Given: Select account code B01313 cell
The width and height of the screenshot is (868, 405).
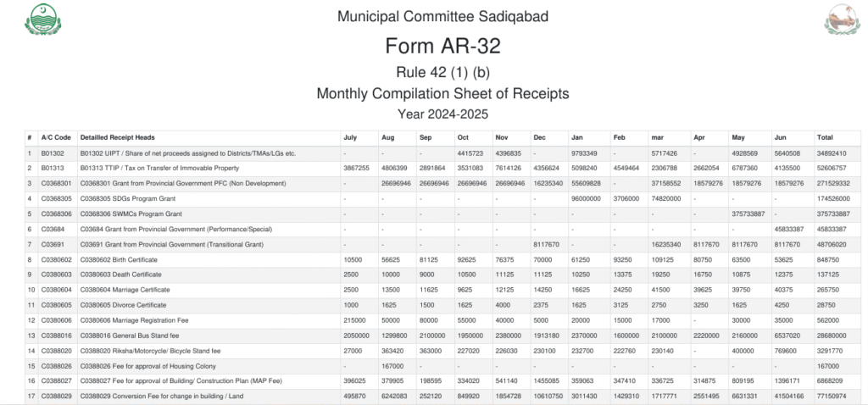Looking at the screenshot, I should click(52, 169).
